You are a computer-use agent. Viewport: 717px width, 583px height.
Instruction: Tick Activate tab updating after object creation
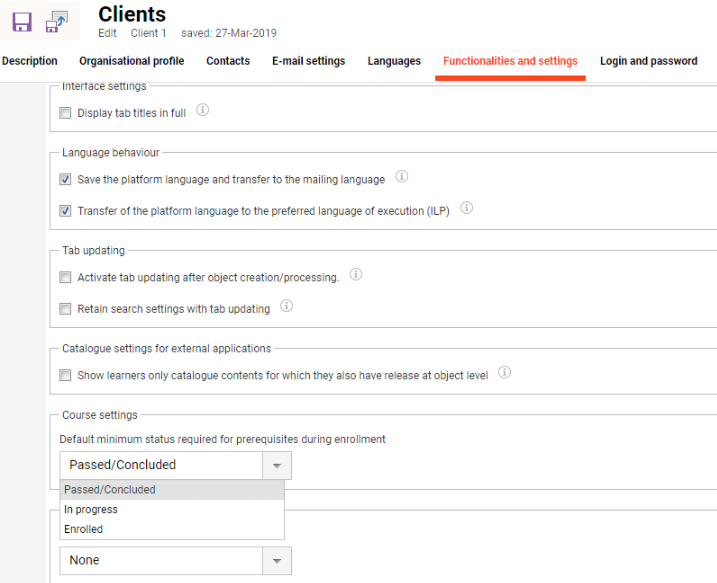66,278
